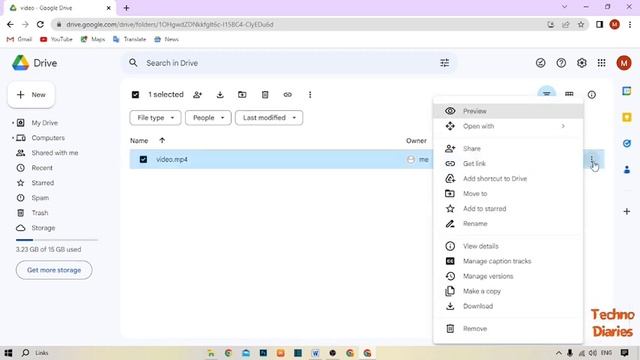The image size is (640, 360).
Task: Sort by Name arrow toggle
Action: pos(162,140)
